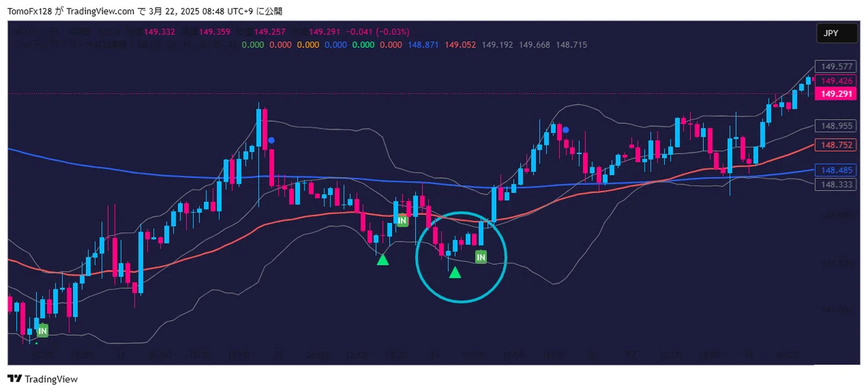
Task: Click the green IN marker inside cyan circle
Action: coord(481,256)
